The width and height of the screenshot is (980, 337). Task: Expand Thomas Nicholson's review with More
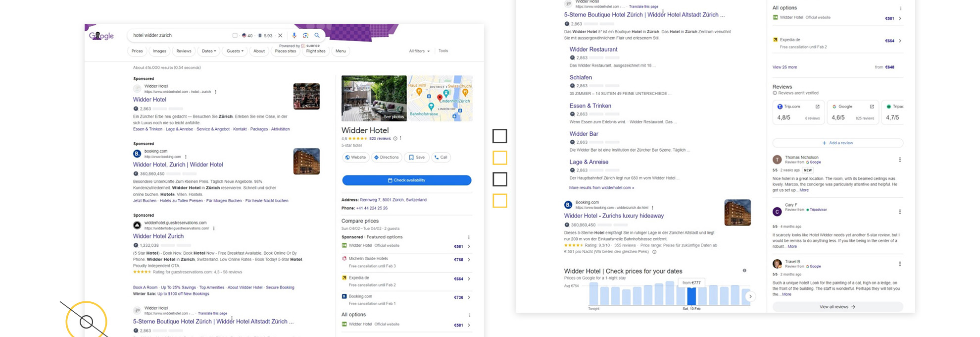804,190
